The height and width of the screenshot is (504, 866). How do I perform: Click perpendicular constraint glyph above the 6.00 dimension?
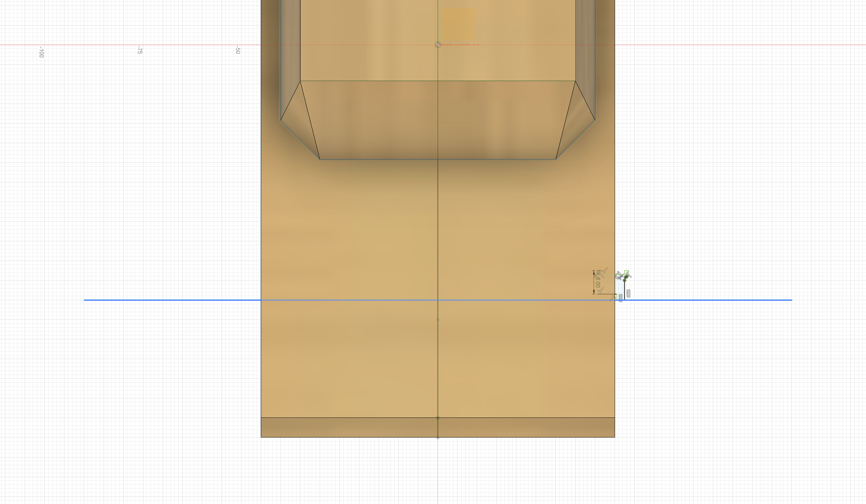pos(605,270)
